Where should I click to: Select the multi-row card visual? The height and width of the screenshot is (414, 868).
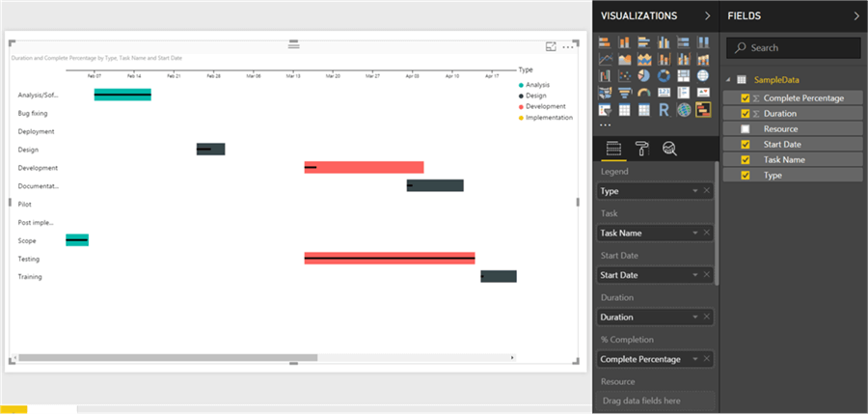(683, 93)
